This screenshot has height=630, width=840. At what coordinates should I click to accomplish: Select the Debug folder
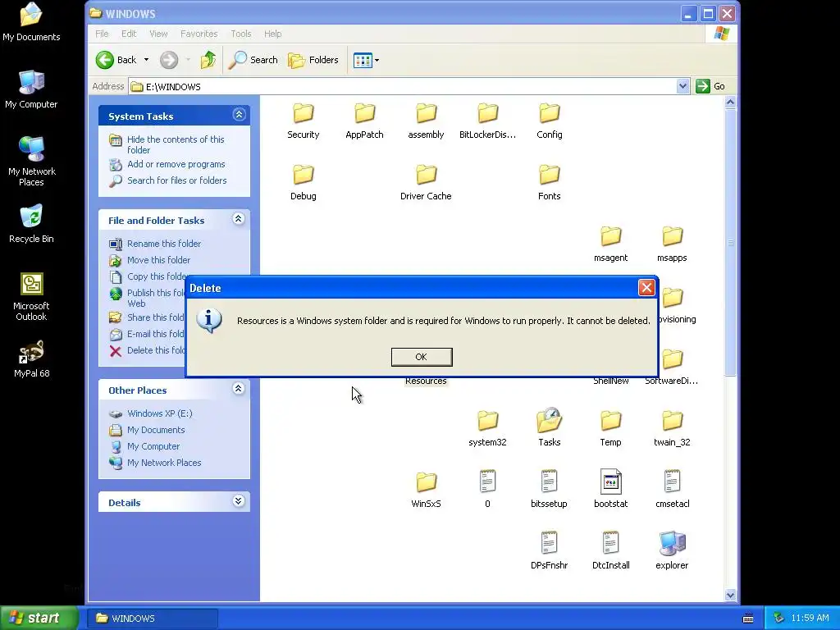point(304,183)
